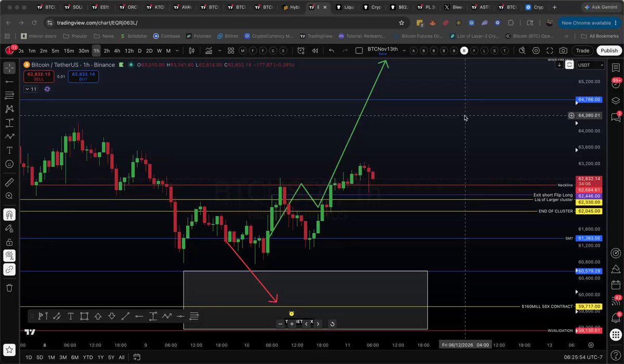
Task: Select the crosshair cursor tool
Action: [x=9, y=68]
